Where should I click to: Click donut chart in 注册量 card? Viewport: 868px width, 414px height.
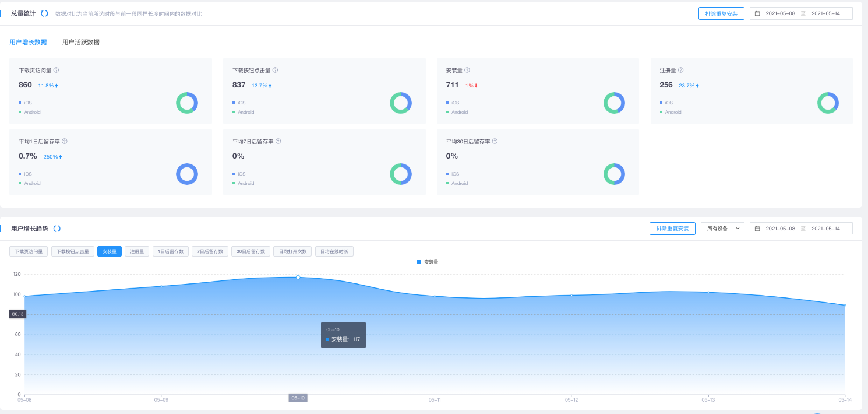click(828, 103)
